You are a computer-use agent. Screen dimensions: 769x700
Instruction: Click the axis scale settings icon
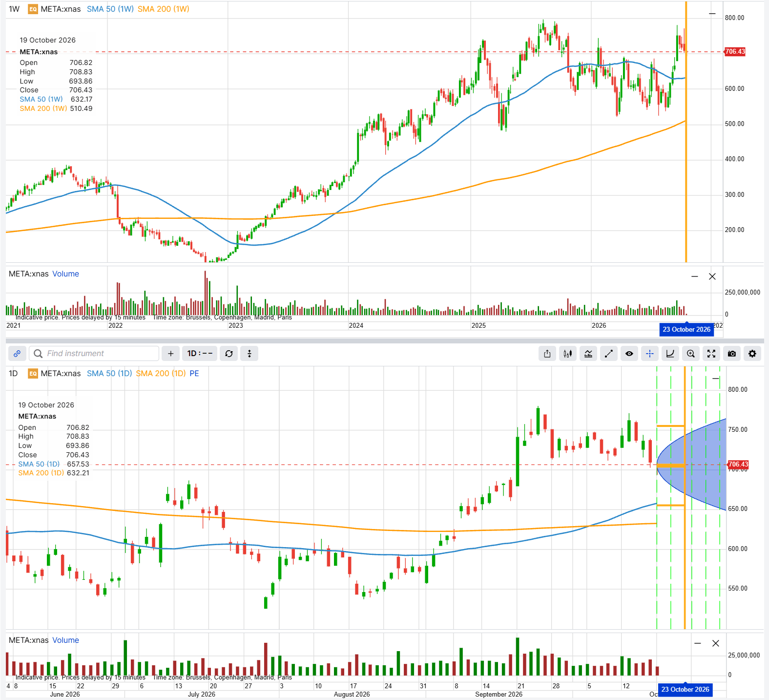pos(670,354)
